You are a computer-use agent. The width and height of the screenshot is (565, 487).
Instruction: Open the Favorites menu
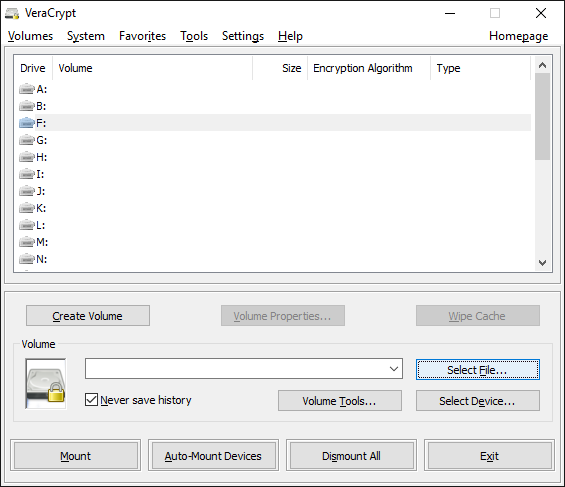pyautogui.click(x=142, y=36)
